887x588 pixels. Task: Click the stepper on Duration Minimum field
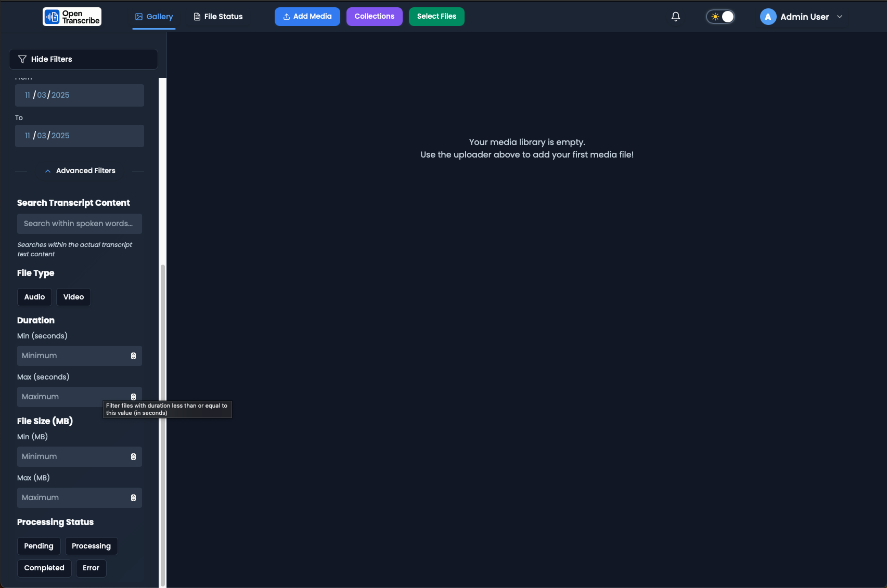coord(133,356)
